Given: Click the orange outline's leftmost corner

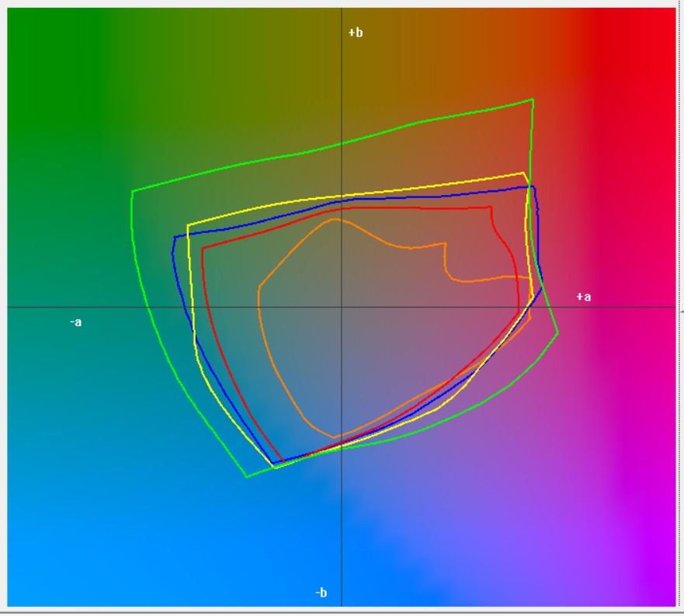Looking at the screenshot, I should click(259, 285).
